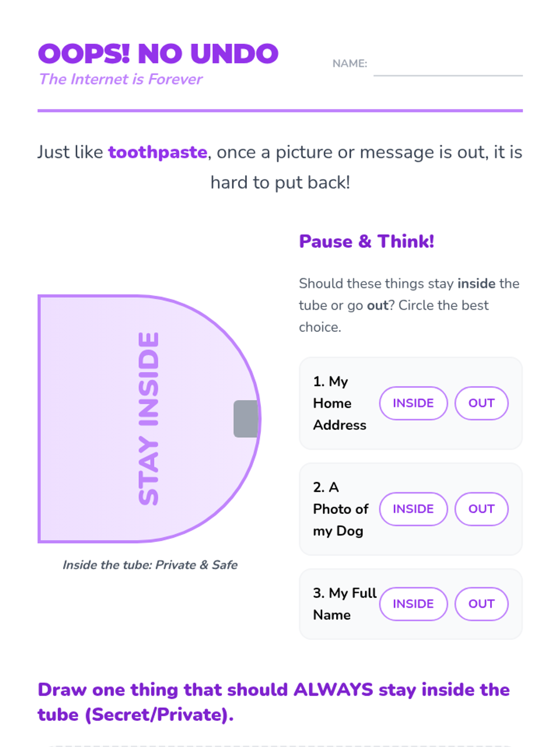Click the NAME input line
The height and width of the screenshot is (747, 560).
pyautogui.click(x=448, y=65)
